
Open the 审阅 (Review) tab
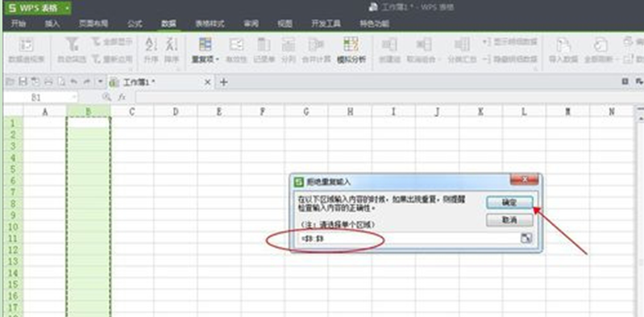pyautogui.click(x=251, y=24)
